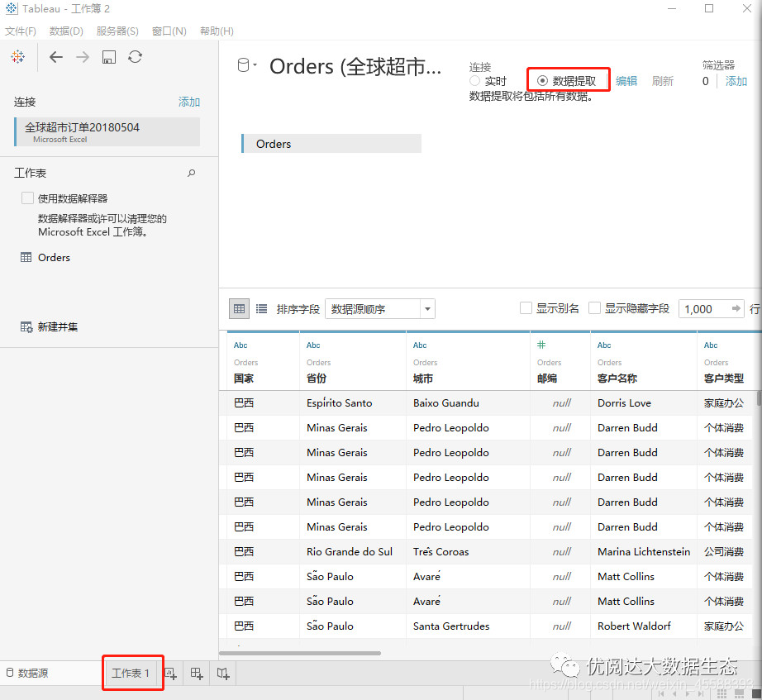Image resolution: width=762 pixels, height=700 pixels.
Task: Open the 排序字段 数据源顺序 dropdown
Action: (380, 309)
